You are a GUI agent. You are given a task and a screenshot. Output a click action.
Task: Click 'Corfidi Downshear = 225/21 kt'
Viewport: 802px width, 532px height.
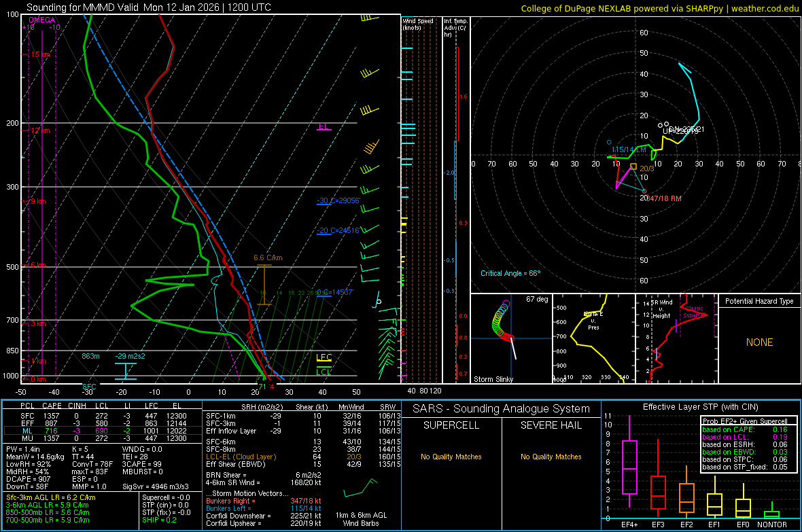click(264, 516)
